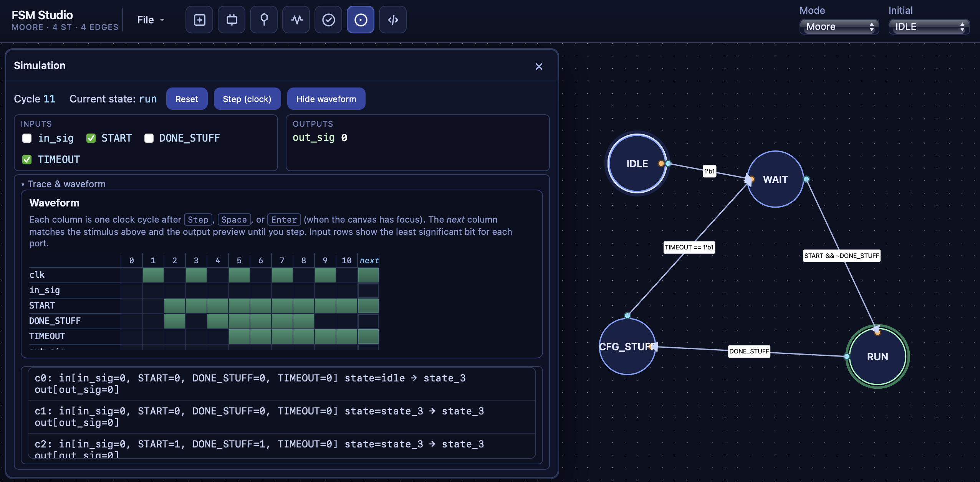Click the chip-shaped toolbar icon
The width and height of the screenshot is (980, 482).
tap(232, 20)
